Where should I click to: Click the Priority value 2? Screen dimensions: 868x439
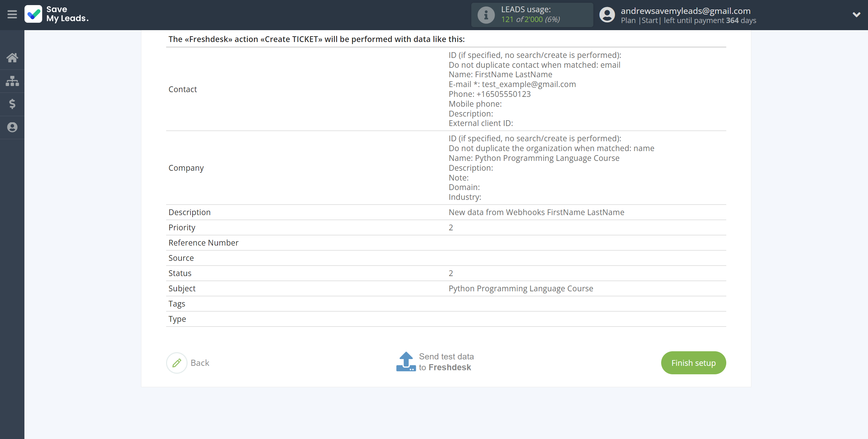click(451, 228)
